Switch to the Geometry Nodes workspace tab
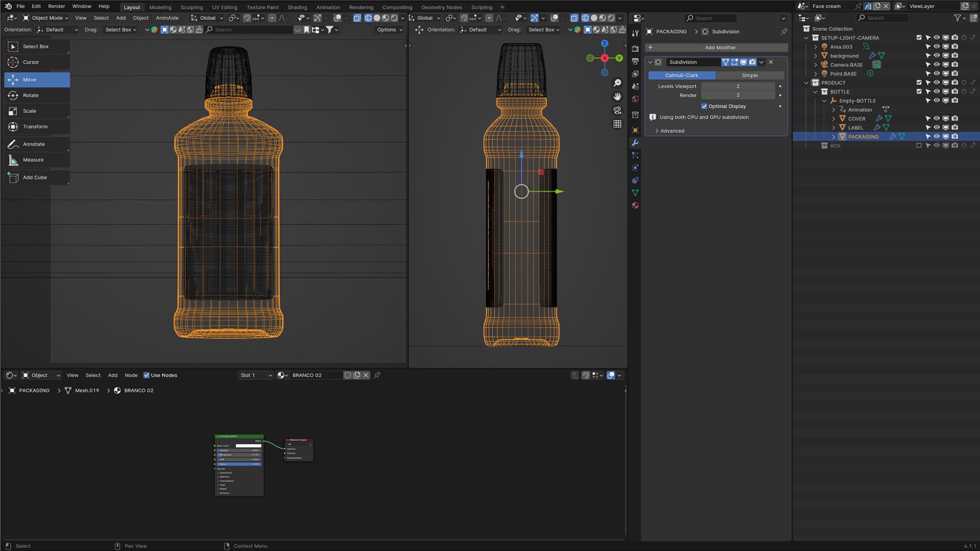The width and height of the screenshot is (980, 551). coord(441,7)
